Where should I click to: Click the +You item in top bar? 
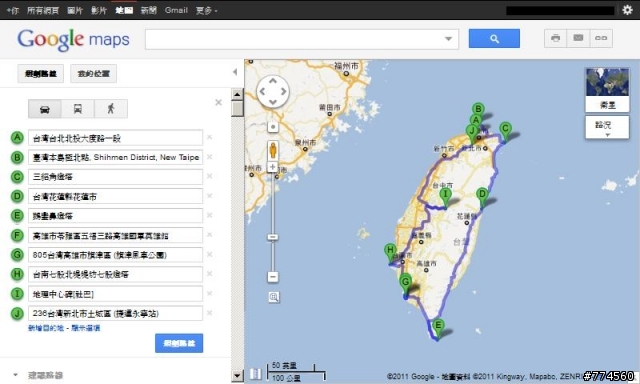tap(13, 10)
